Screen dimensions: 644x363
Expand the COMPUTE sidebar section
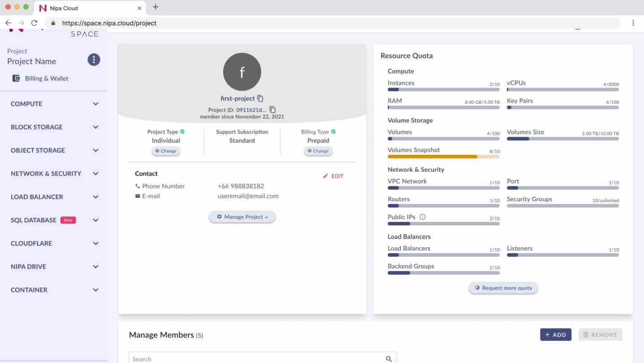click(x=54, y=104)
